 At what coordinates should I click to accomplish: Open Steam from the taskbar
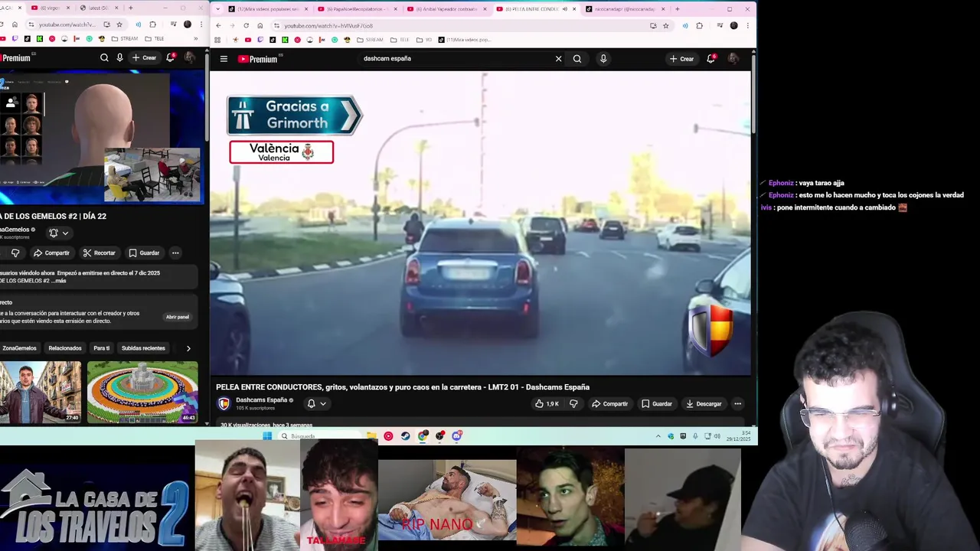405,436
